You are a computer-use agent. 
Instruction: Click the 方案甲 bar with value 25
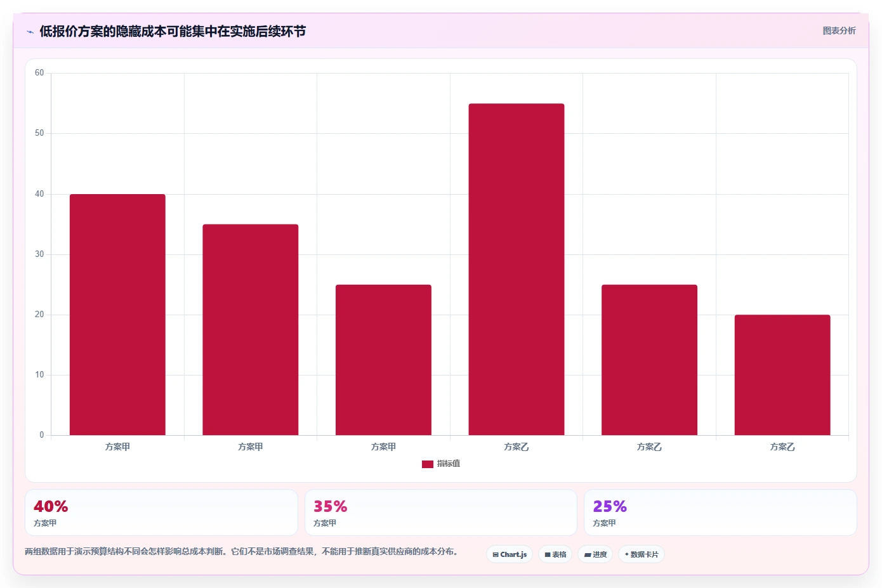tap(383, 360)
